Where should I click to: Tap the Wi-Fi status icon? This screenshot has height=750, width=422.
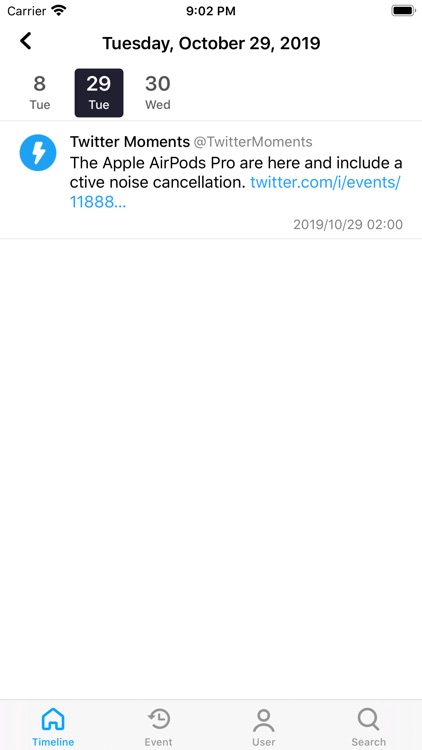59,11
